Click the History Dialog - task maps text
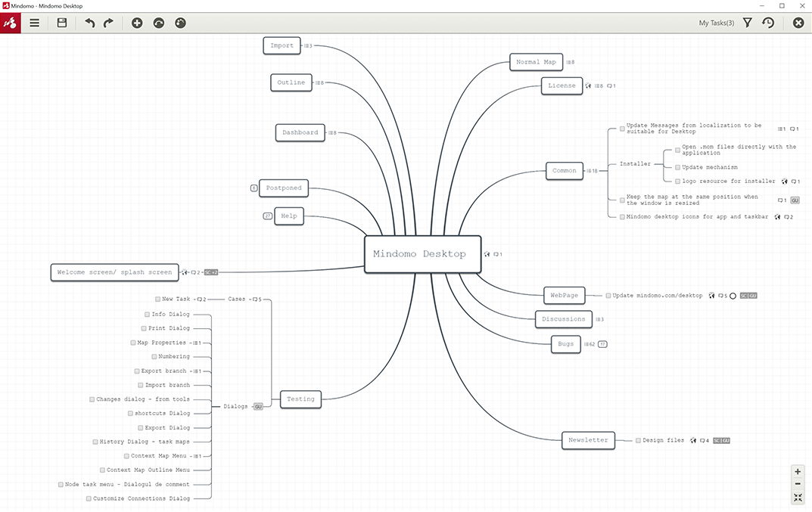 tap(145, 442)
